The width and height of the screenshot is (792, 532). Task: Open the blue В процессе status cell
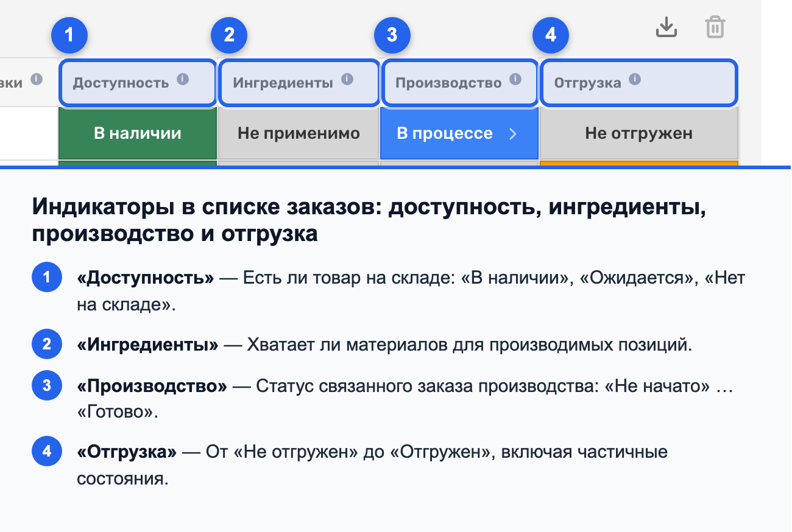point(459,133)
